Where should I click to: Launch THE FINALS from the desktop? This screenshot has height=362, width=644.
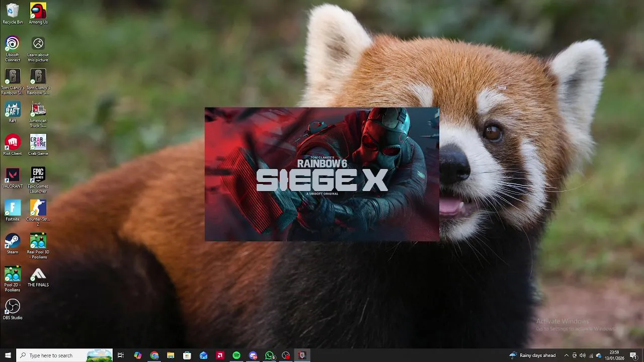pyautogui.click(x=38, y=277)
